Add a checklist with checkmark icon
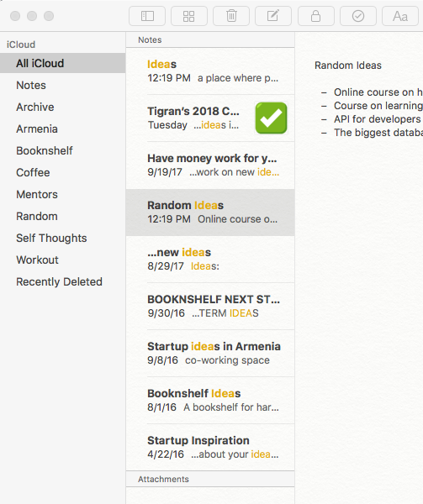This screenshot has width=423, height=504. [x=358, y=16]
